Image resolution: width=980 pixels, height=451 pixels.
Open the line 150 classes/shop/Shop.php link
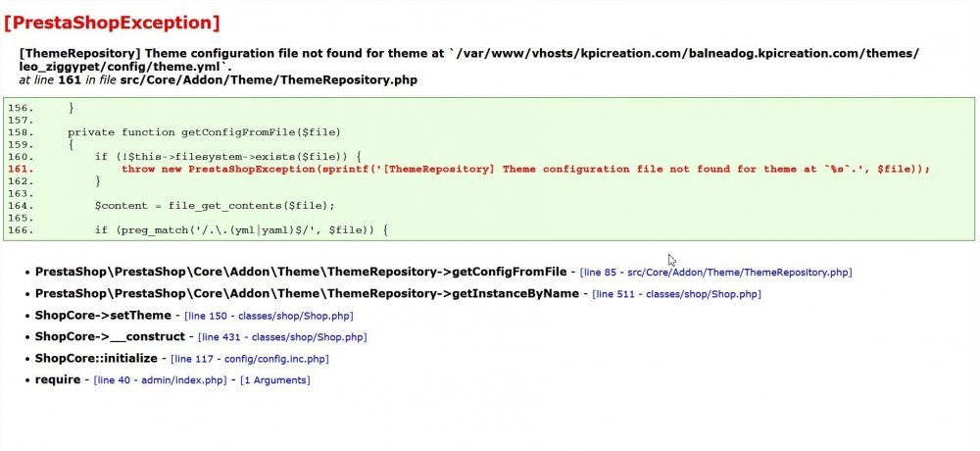click(x=269, y=316)
